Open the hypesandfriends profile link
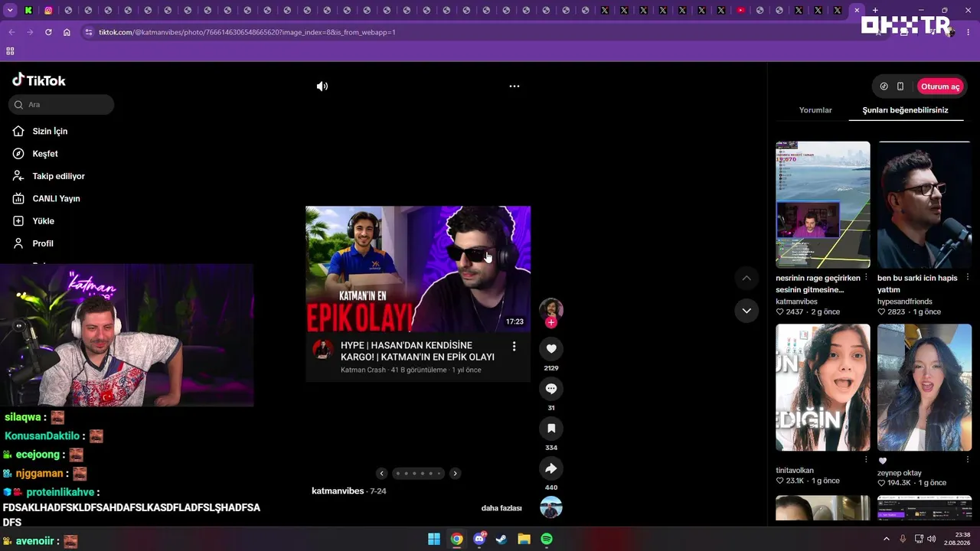Viewport: 980px width, 551px height. point(905,302)
